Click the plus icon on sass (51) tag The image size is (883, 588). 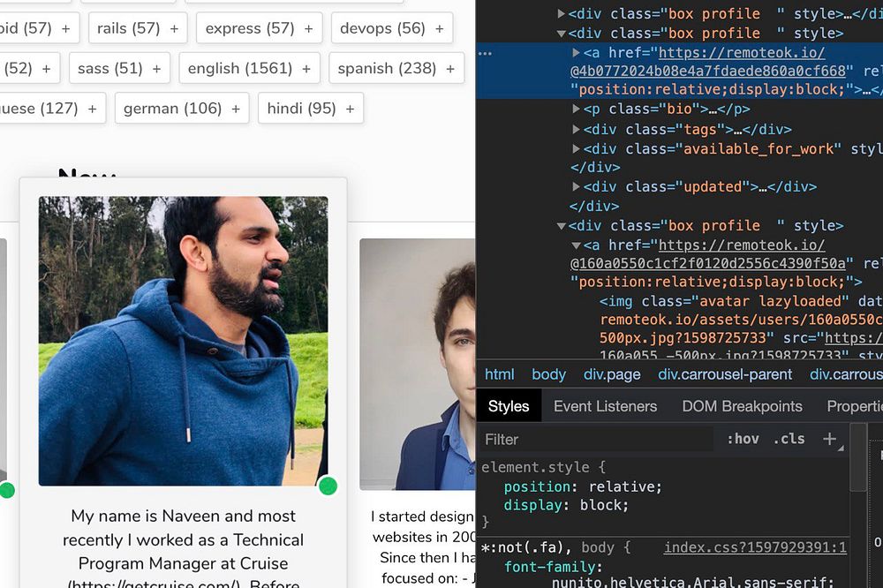[x=156, y=69]
